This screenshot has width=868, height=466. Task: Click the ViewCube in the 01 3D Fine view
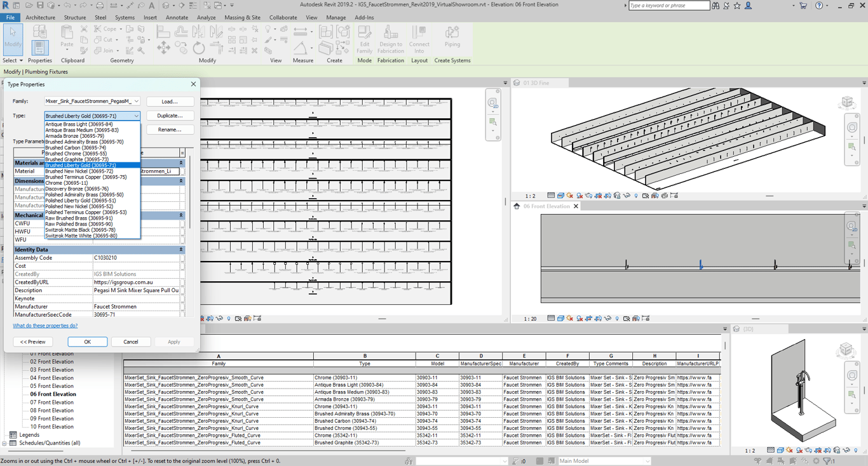pyautogui.click(x=847, y=102)
